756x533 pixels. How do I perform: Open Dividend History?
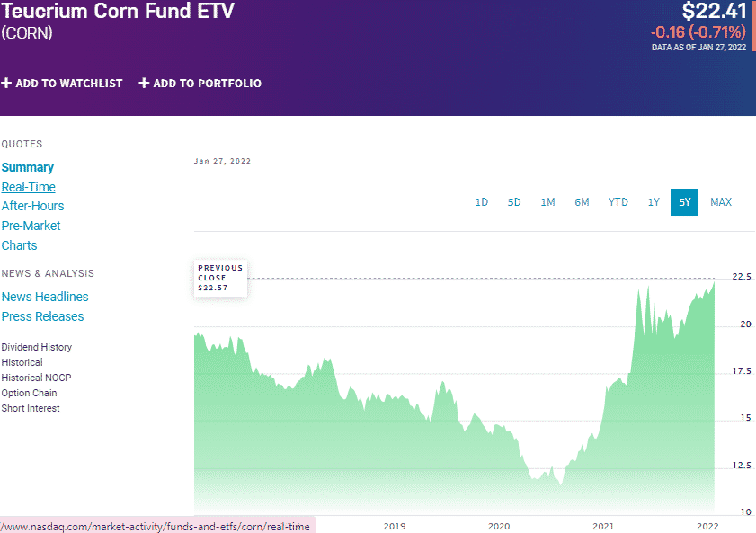36,347
